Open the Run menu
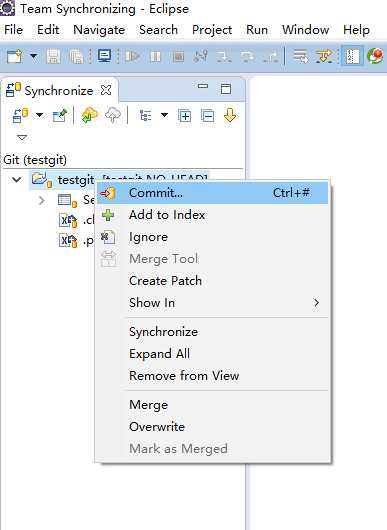The image size is (387, 530). click(x=257, y=30)
